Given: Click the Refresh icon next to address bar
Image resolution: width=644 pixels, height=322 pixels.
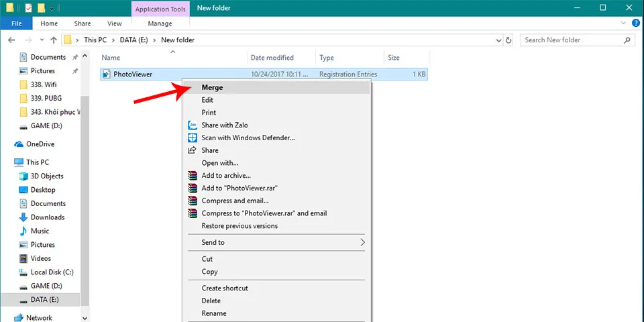Looking at the screenshot, I should pos(510,40).
